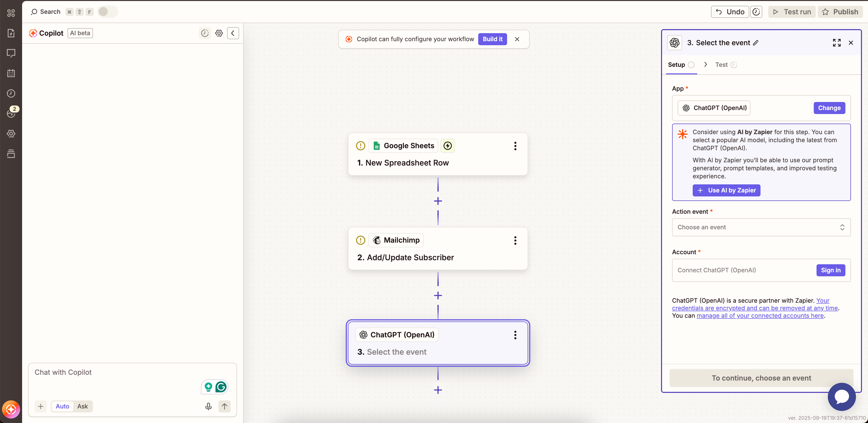The height and width of the screenshot is (423, 868).
Task: Open the three-dot menu on Google Sheets step
Action: (515, 146)
